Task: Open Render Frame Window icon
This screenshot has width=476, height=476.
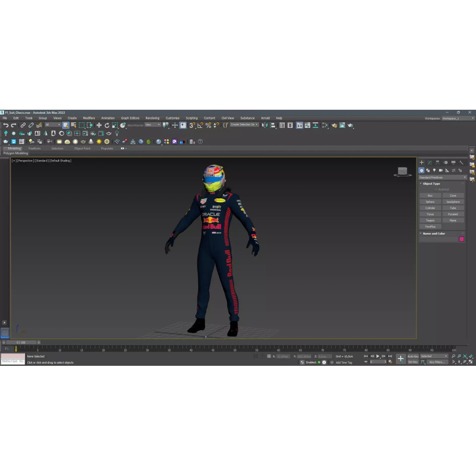Action: point(342,126)
